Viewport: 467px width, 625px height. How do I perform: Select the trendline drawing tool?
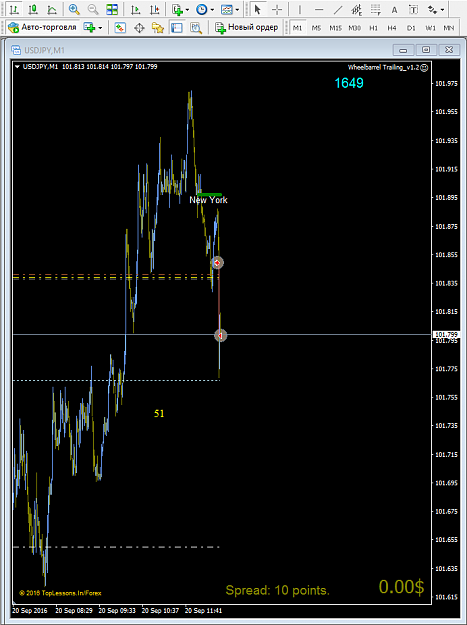point(338,9)
